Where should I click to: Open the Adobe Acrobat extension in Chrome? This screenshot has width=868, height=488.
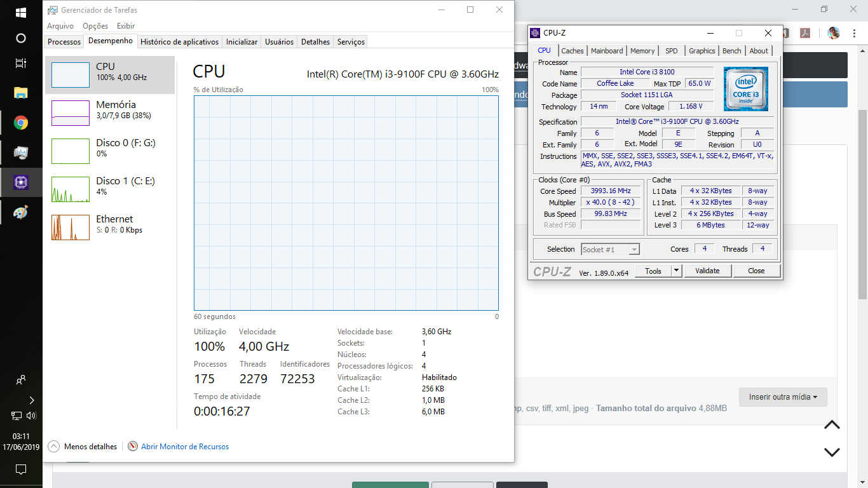[x=804, y=33]
